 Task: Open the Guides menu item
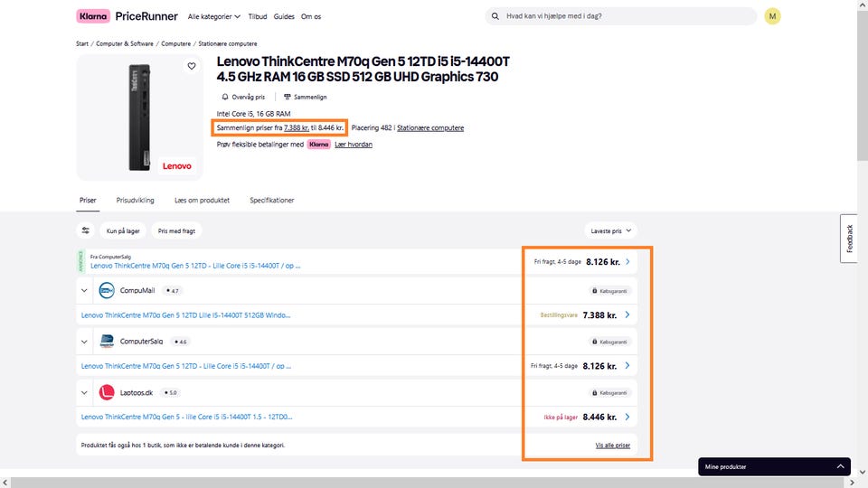tap(284, 16)
